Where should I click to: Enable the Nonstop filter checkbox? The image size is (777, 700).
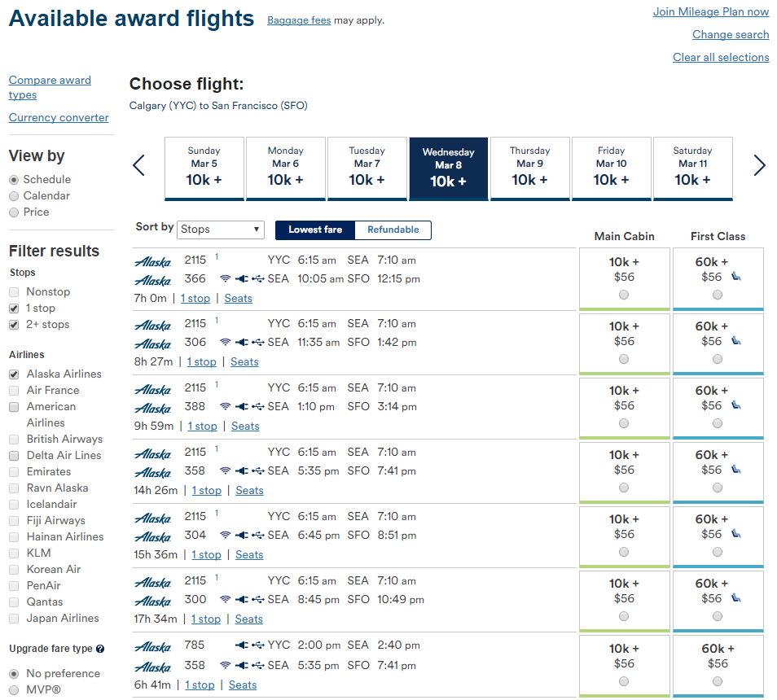(14, 292)
